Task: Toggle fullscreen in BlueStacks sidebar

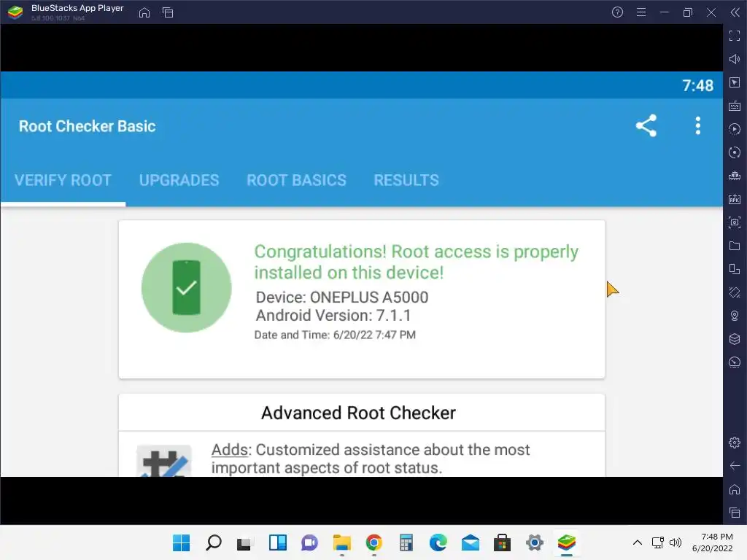Action: coord(735,36)
